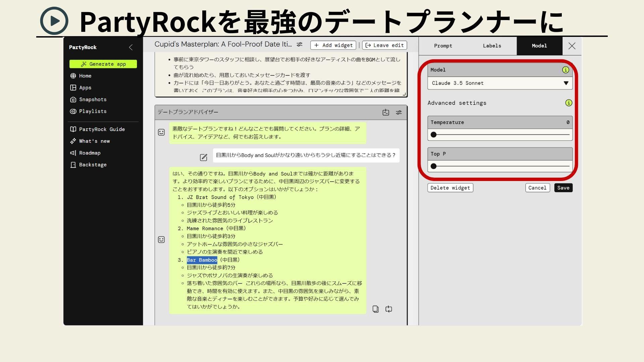Open Apps in the sidebar
The image size is (644, 362).
[85, 87]
